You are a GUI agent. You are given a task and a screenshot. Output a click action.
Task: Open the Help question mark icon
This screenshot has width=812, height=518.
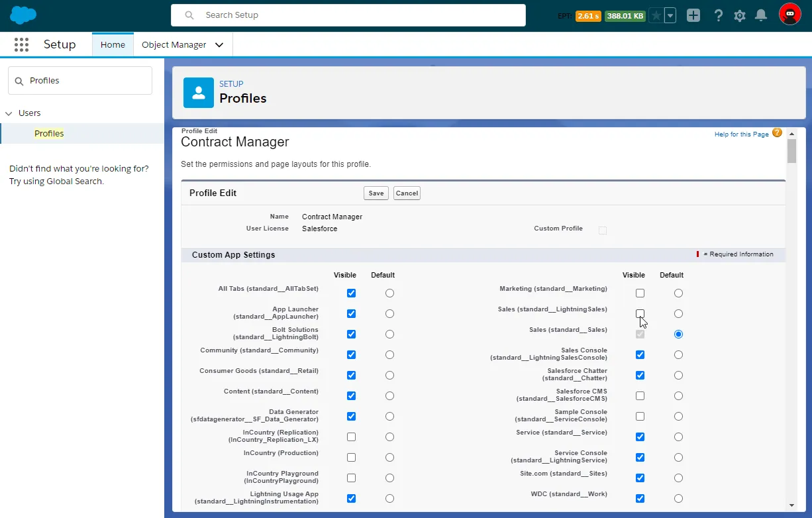tap(718, 15)
